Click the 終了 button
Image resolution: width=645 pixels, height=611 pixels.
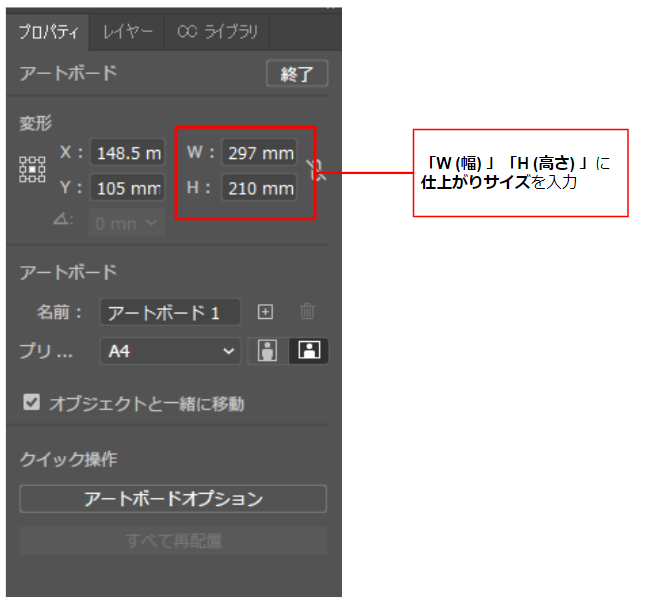(x=297, y=74)
